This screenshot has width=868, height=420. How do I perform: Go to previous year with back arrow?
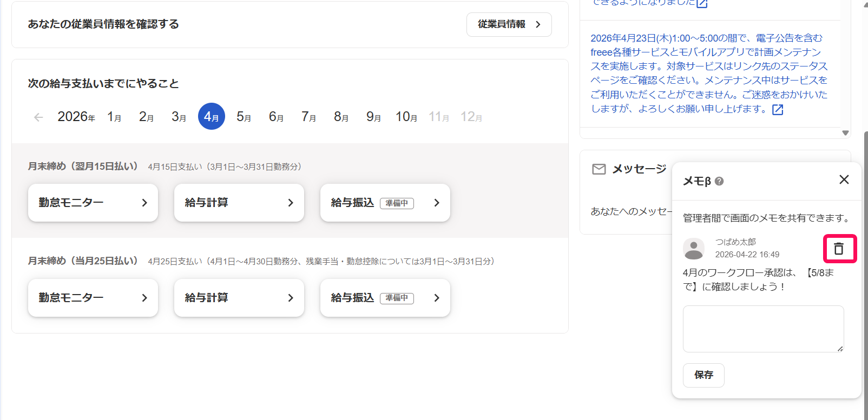point(38,117)
